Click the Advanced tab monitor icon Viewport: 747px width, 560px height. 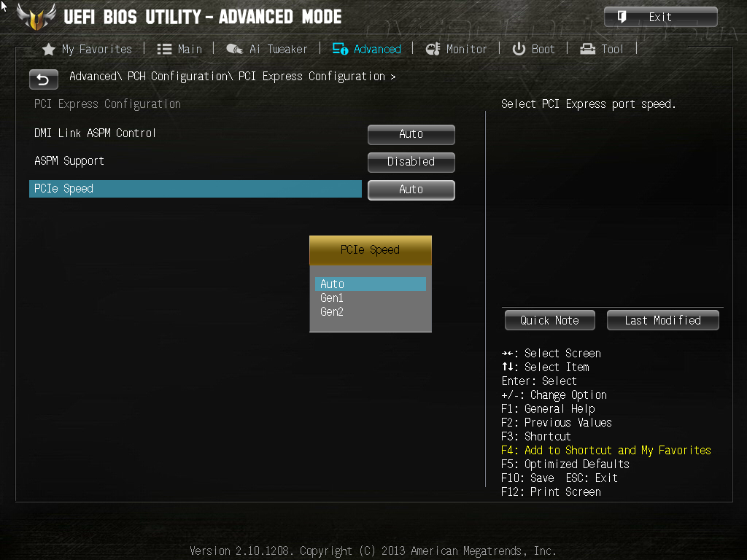[x=340, y=49]
